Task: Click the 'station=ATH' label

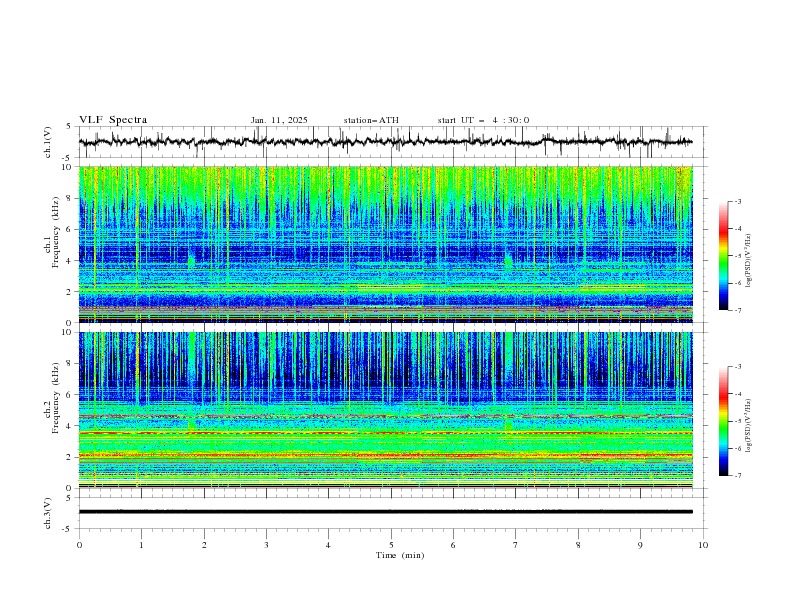Action: coord(371,120)
